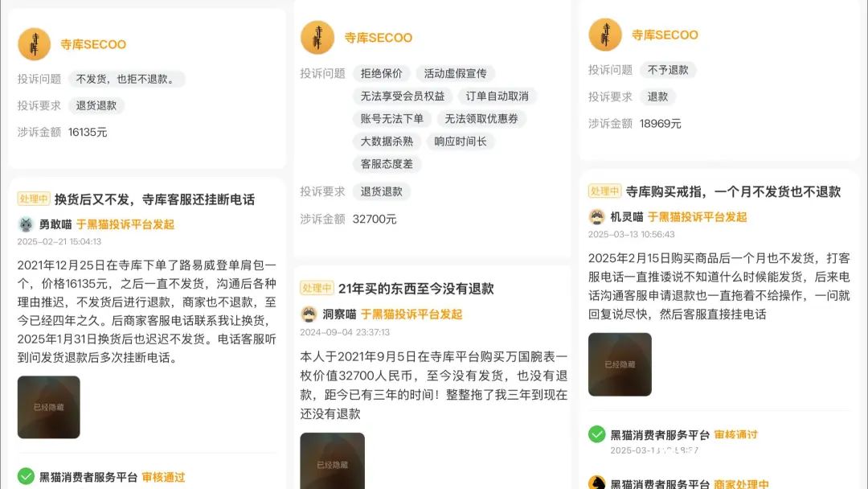Open the 寺库SECOO logo in the 16135元 complaint
Image resolution: width=868 pixels, height=489 pixels.
point(35,44)
